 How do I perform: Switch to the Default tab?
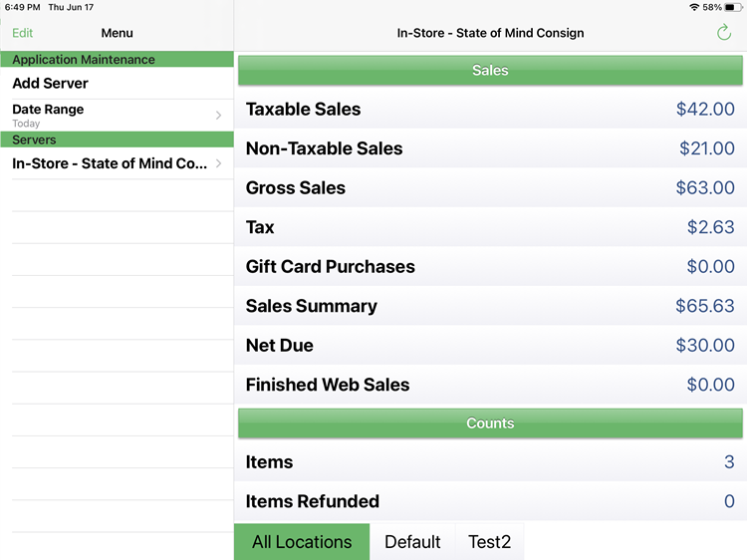pyautogui.click(x=412, y=541)
